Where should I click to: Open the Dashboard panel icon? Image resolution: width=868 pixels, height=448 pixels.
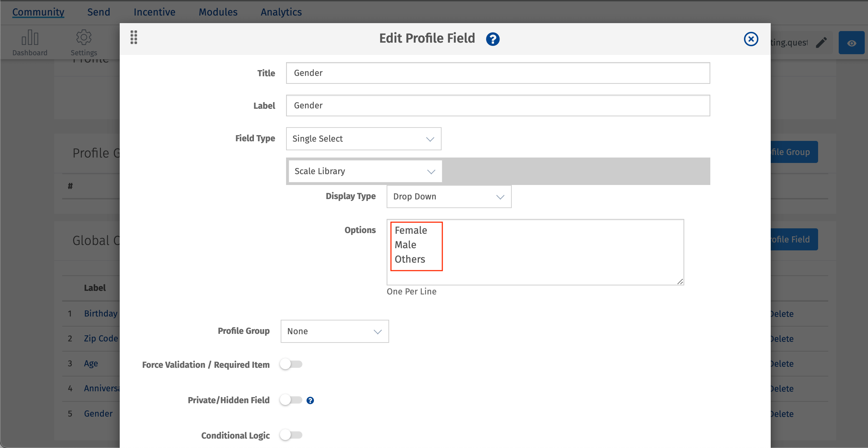point(30,37)
